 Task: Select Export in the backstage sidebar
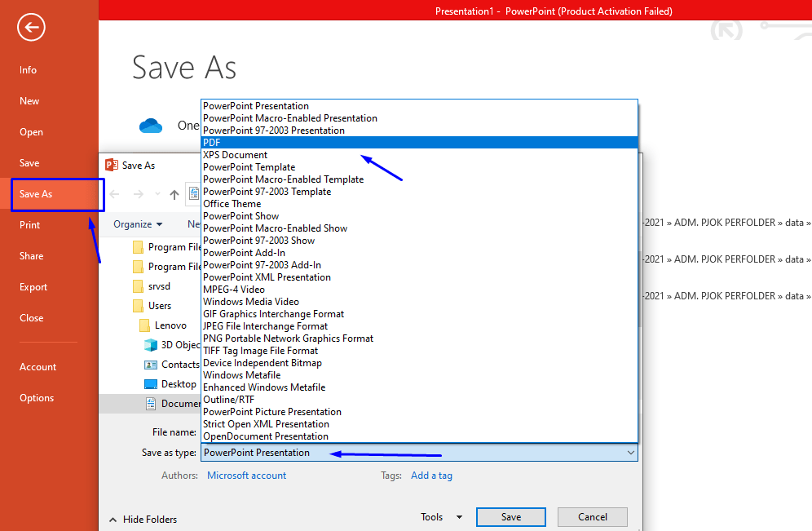coord(33,286)
